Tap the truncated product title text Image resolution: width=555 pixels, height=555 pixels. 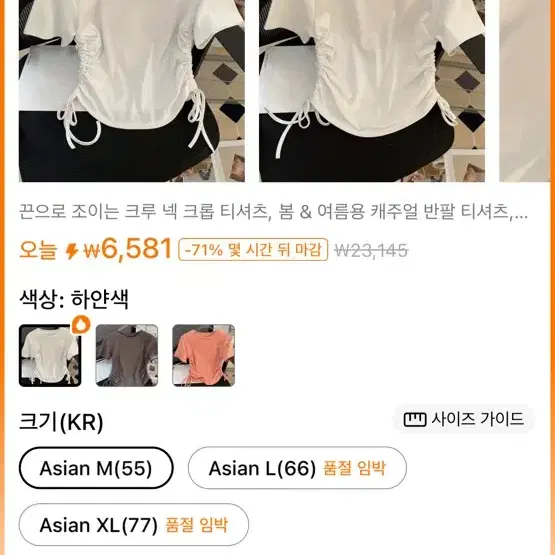[273, 212]
